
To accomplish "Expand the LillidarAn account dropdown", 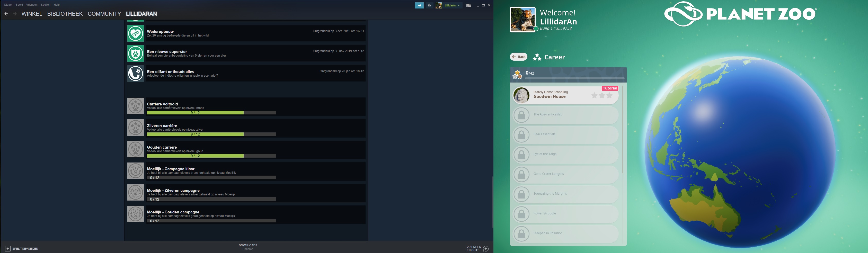I will click(452, 5).
